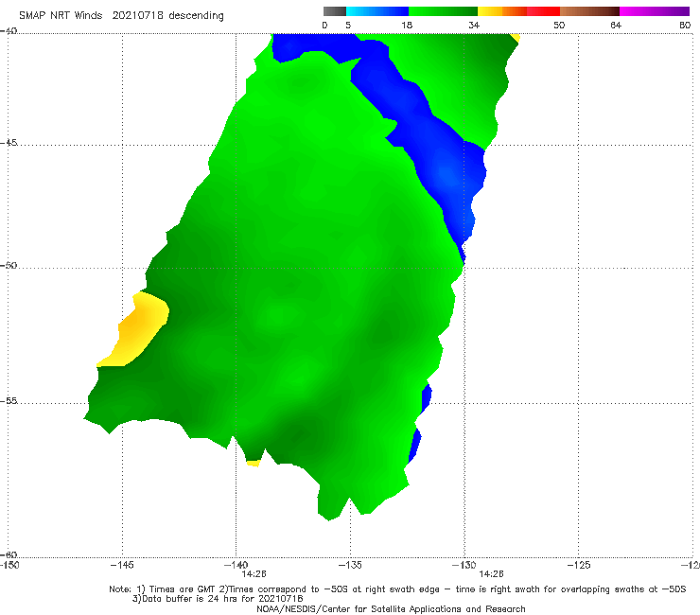The width and height of the screenshot is (700, 615).
Task: Click the brown segment of the colorbar
Action: tap(589, 11)
